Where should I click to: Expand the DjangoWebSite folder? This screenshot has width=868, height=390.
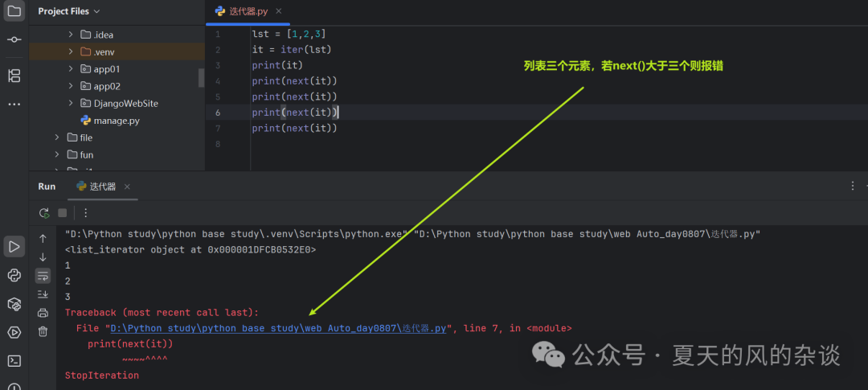[x=70, y=103]
